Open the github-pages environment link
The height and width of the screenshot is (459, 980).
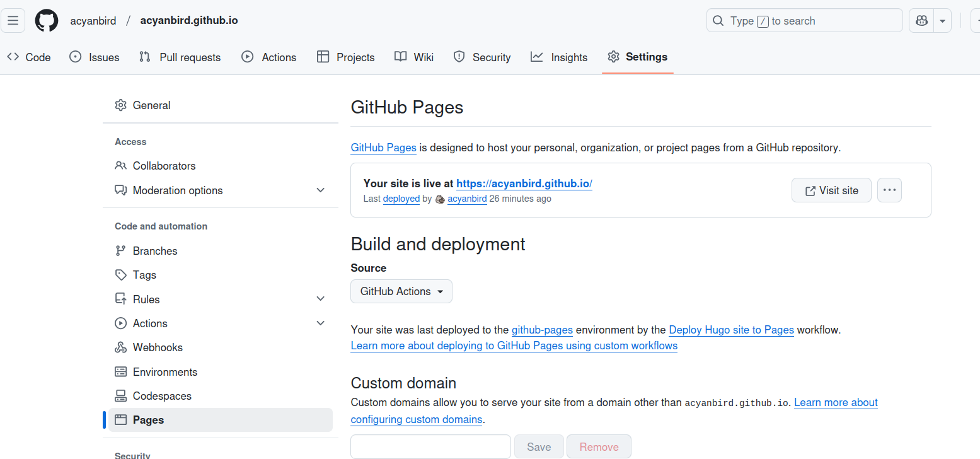542,330
